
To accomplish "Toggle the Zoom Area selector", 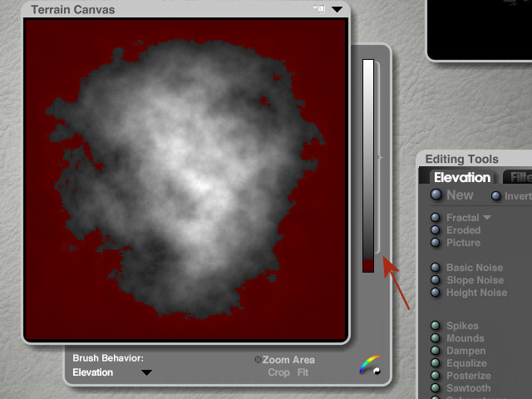I will tap(258, 359).
